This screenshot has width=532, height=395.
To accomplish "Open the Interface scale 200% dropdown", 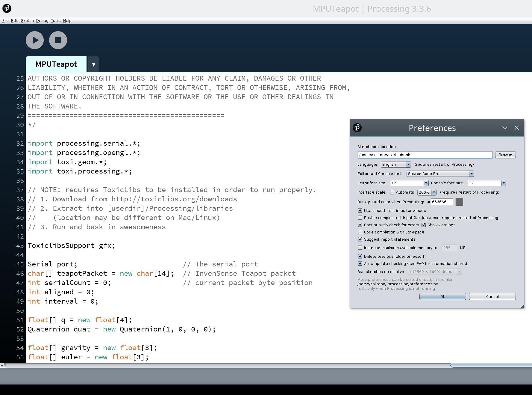I will [427, 192].
